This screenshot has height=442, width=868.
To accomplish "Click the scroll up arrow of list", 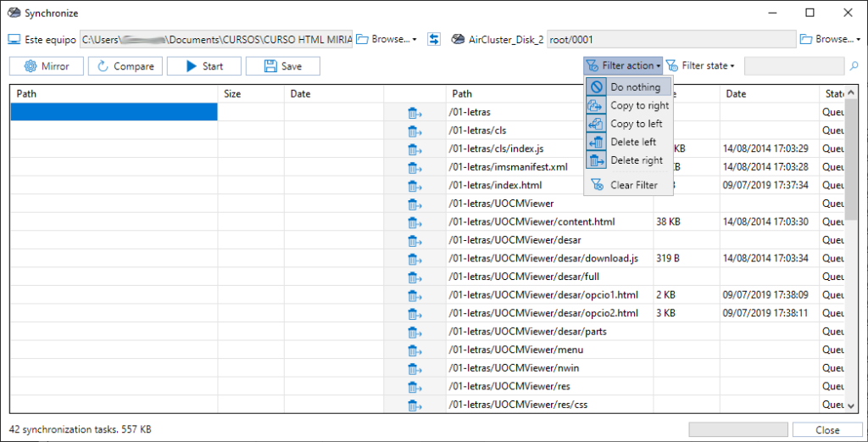I will pyautogui.click(x=851, y=92).
